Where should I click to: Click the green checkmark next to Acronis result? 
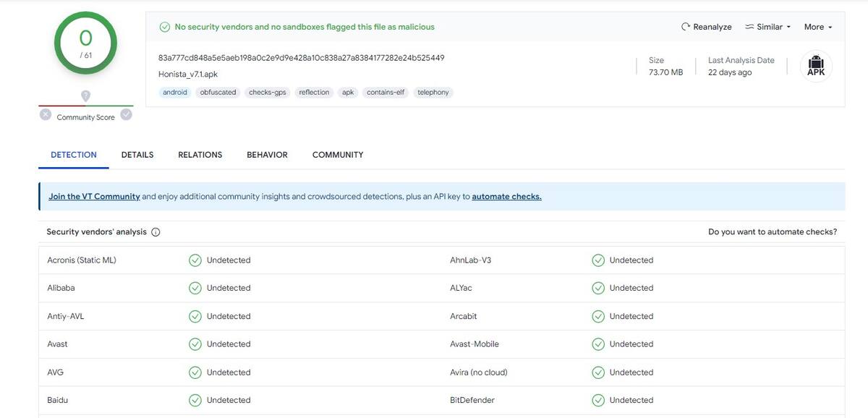pyautogui.click(x=195, y=260)
